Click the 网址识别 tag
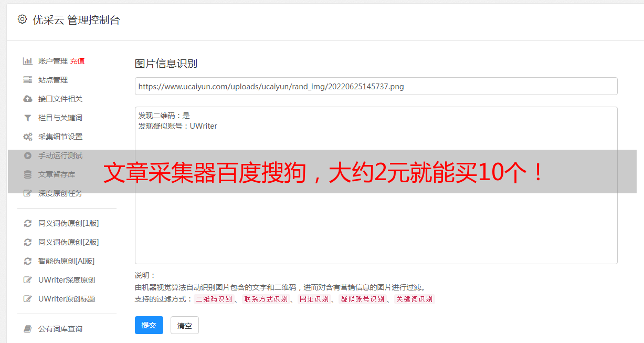 [314, 299]
